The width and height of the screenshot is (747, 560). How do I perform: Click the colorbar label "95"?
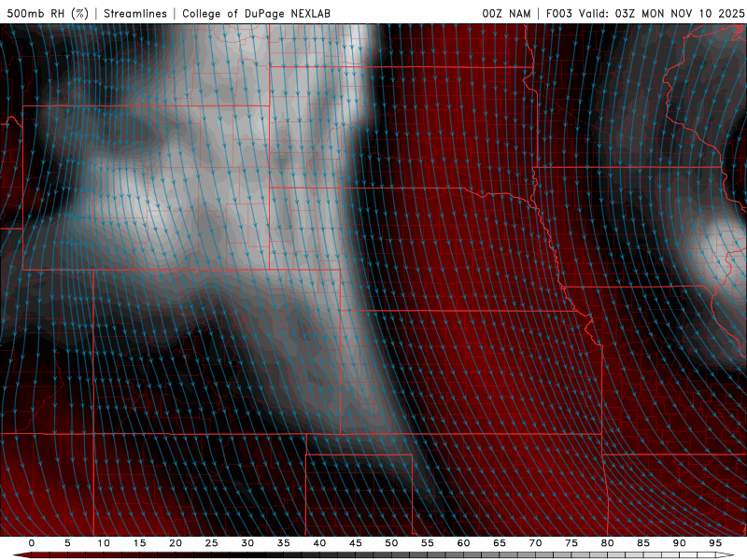tap(715, 543)
